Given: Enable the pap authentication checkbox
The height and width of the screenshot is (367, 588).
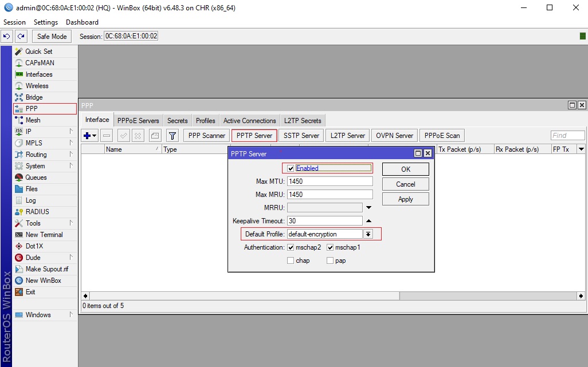Looking at the screenshot, I should click(x=330, y=261).
